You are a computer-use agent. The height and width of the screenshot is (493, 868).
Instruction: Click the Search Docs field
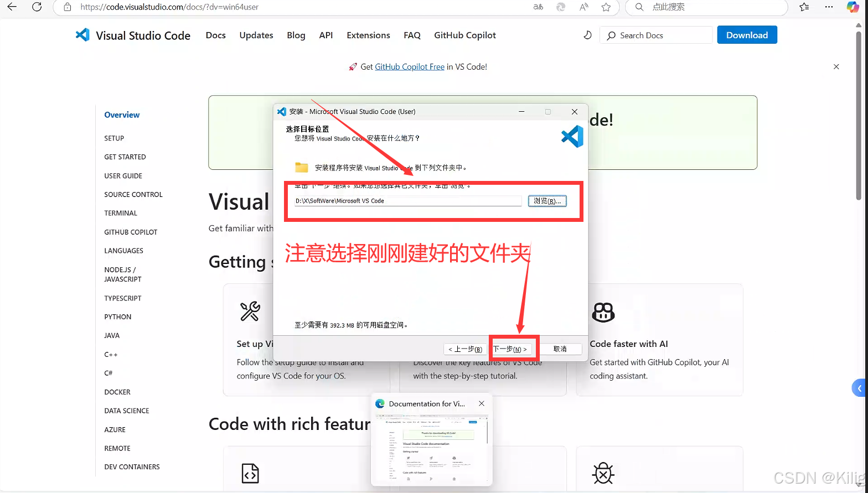click(656, 35)
